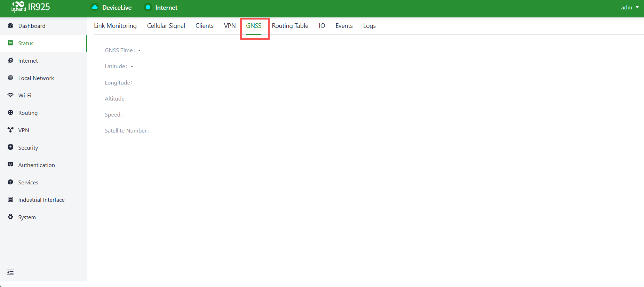Screen dimensions: 644x287
Task: Click the Internet sidebar icon
Action: (x=10, y=61)
